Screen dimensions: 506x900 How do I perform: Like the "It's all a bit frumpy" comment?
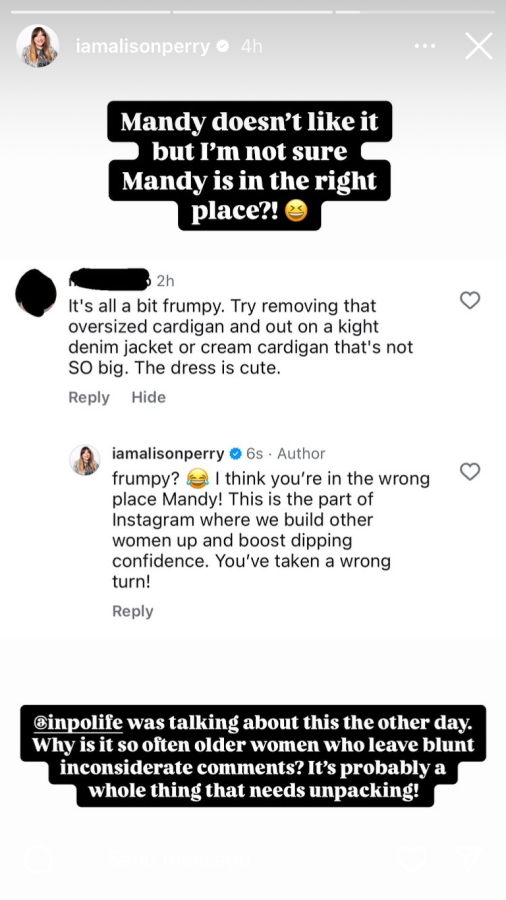[470, 300]
